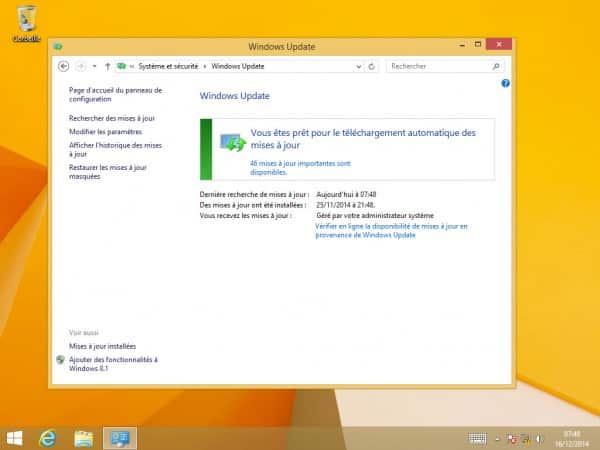Open recent locations dropdown near navigation arrows

(x=94, y=66)
